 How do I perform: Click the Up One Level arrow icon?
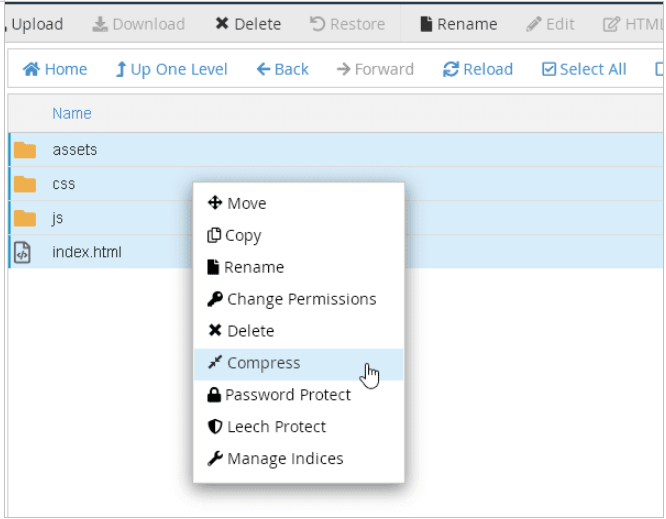121,69
